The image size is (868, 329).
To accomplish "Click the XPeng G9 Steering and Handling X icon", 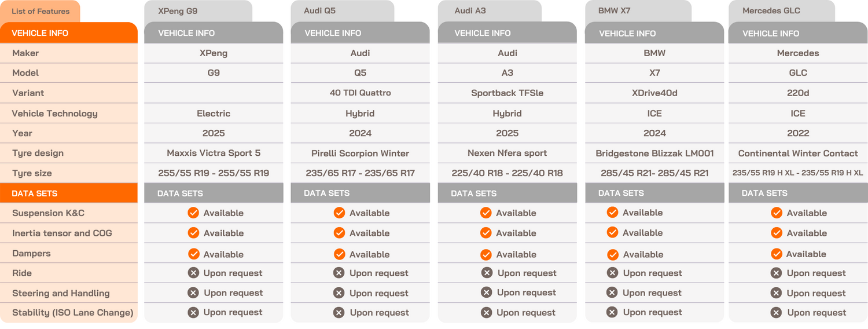I will (193, 293).
